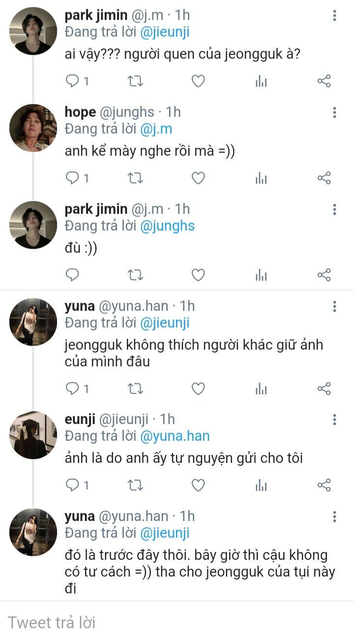The height and width of the screenshot is (644, 354).
Task: Reply to park jimin's "ai vậy???" tweet
Action: pyautogui.click(x=73, y=81)
